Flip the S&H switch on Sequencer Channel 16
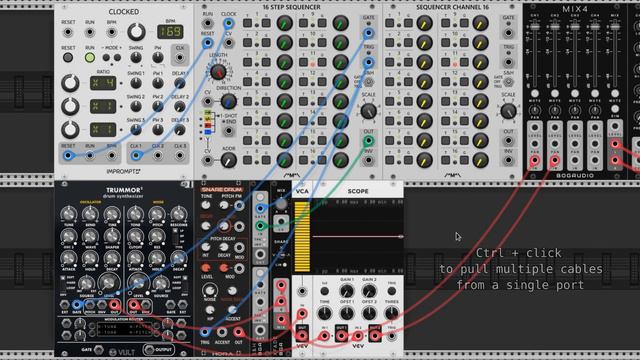 point(508,82)
